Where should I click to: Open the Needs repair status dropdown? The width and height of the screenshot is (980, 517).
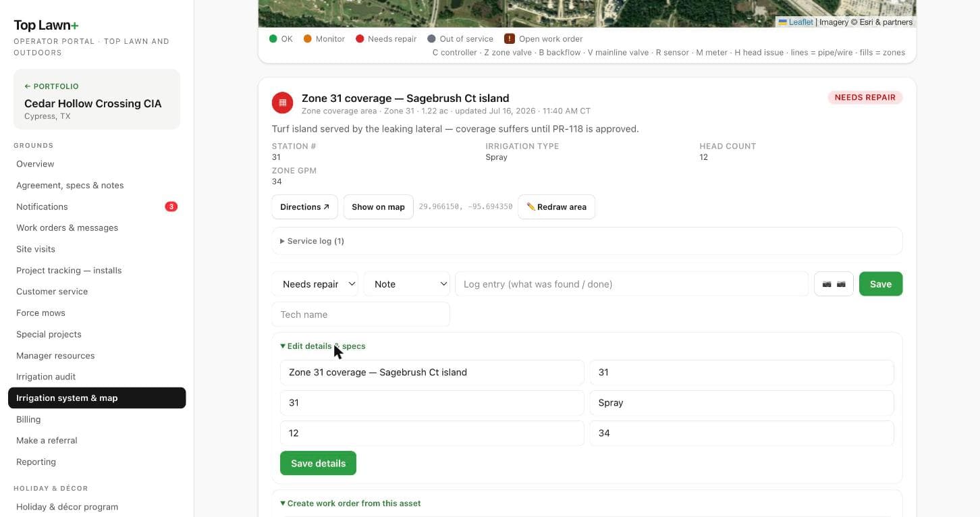point(315,284)
